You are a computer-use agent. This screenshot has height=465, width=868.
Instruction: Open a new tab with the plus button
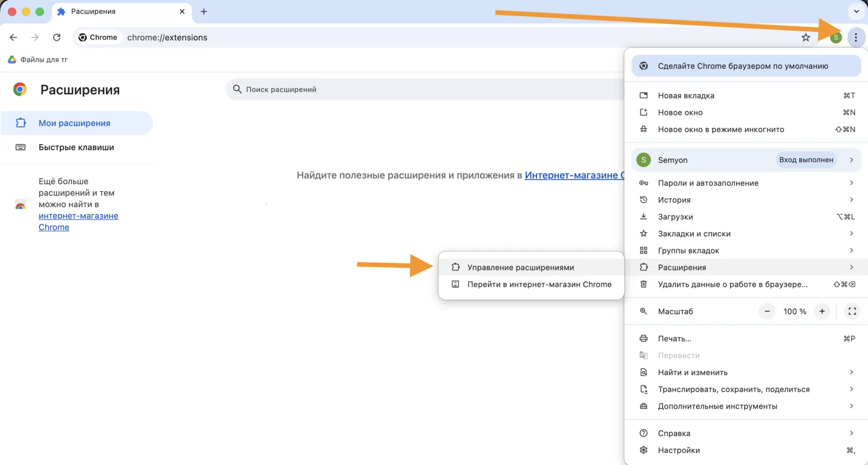point(204,11)
